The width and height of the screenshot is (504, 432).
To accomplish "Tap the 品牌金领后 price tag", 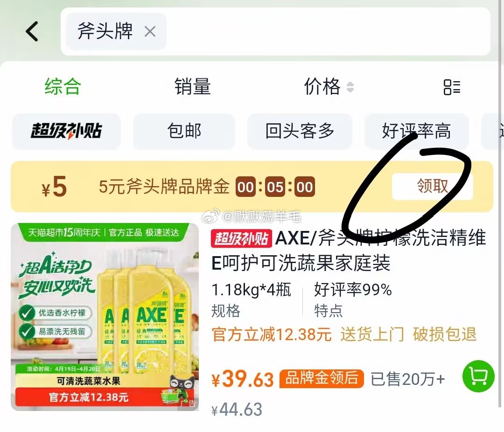I will (x=322, y=378).
